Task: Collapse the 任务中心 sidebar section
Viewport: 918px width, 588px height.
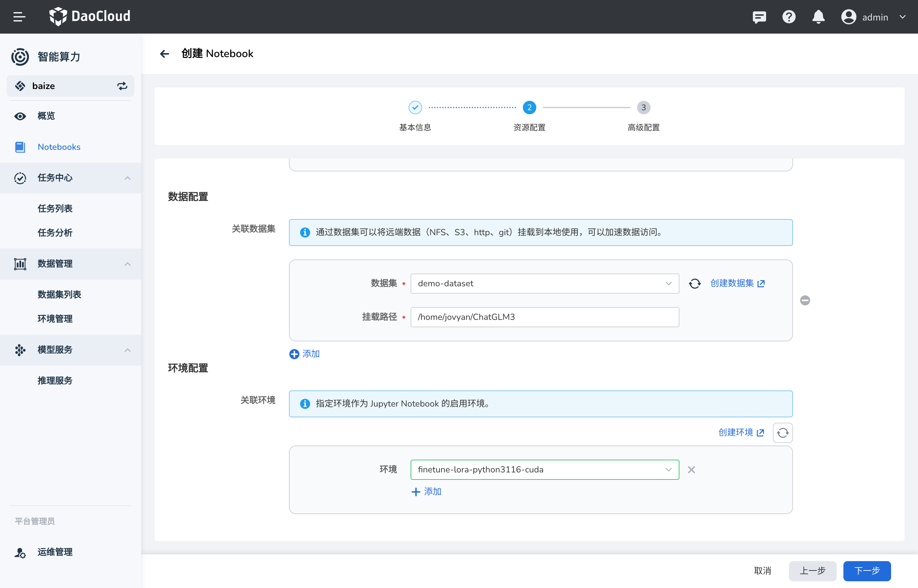Action: [x=128, y=178]
